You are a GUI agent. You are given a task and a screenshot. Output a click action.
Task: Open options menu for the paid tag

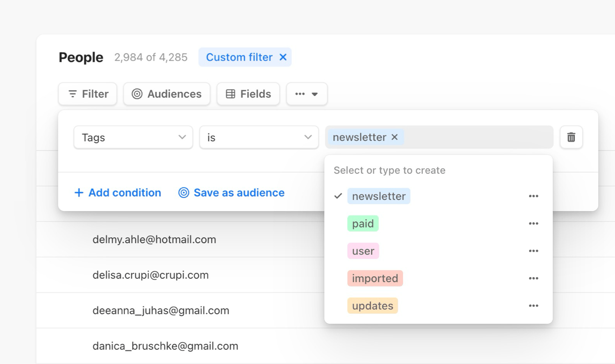tap(533, 224)
